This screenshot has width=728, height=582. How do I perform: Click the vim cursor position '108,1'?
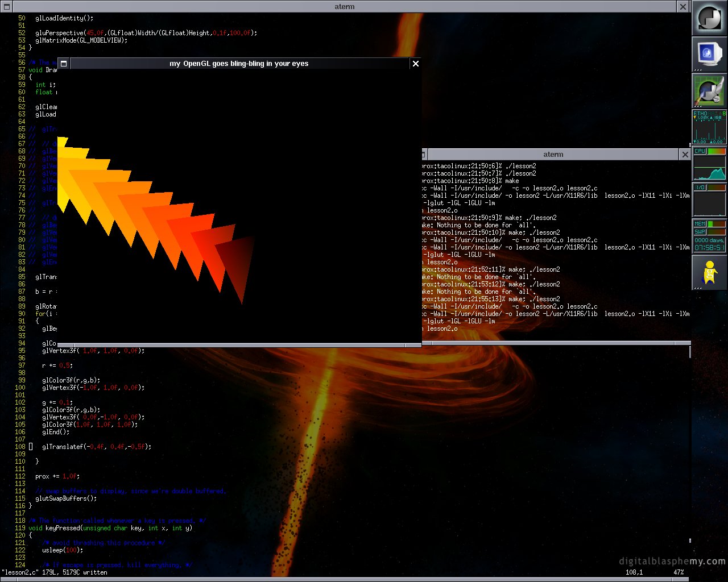634,572
